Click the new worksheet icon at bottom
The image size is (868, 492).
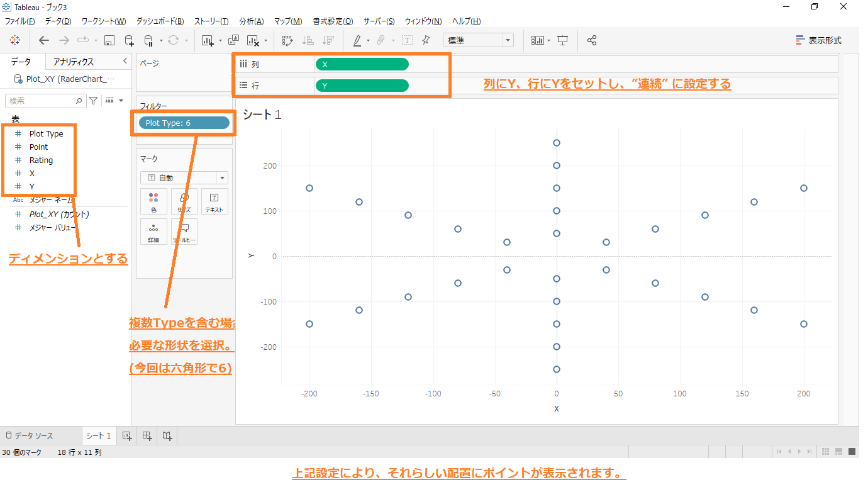(x=126, y=435)
